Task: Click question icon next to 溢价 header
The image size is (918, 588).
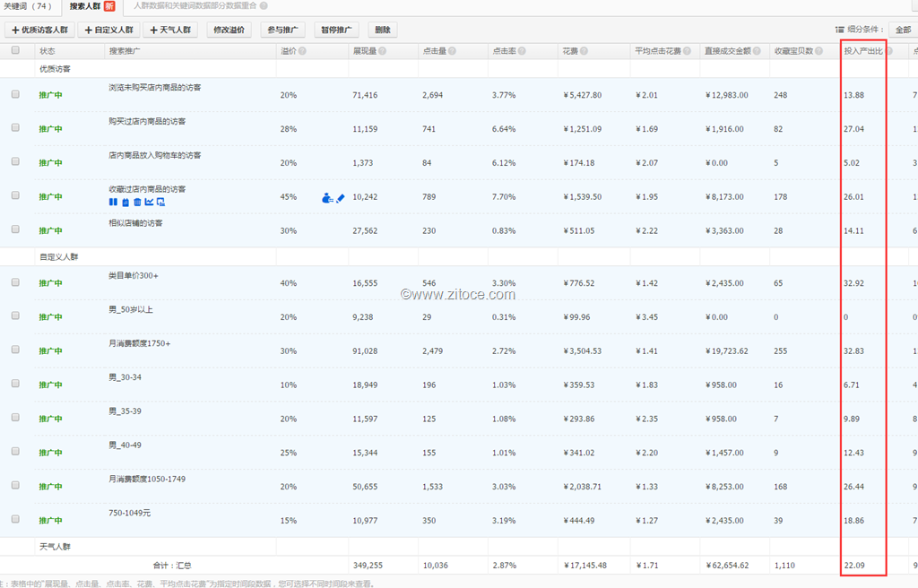Action: [x=303, y=51]
